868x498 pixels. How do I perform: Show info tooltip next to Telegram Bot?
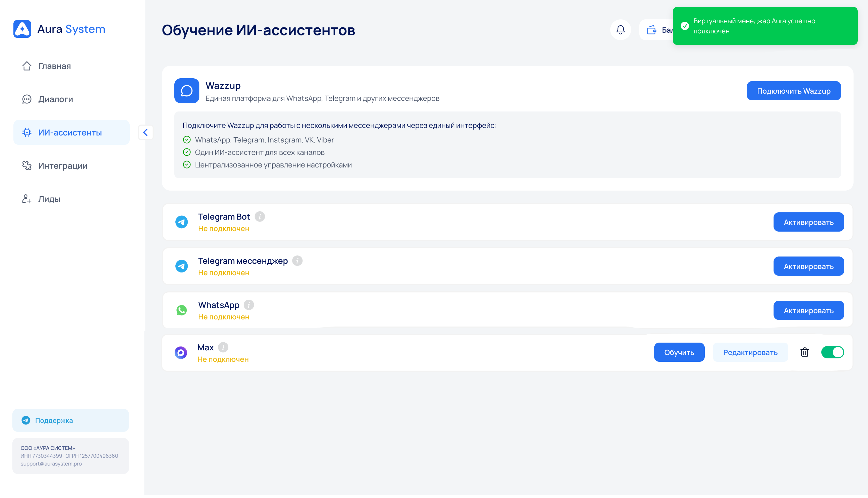pos(260,216)
